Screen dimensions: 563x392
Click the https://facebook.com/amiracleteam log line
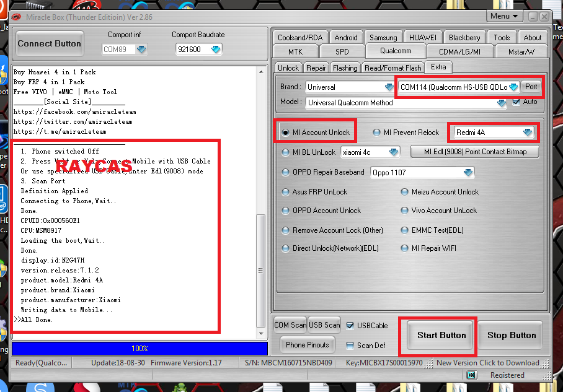pos(74,112)
